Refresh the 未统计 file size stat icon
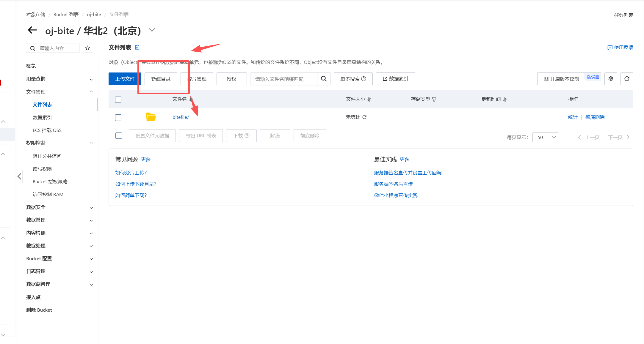The height and width of the screenshot is (344, 644). (x=364, y=117)
